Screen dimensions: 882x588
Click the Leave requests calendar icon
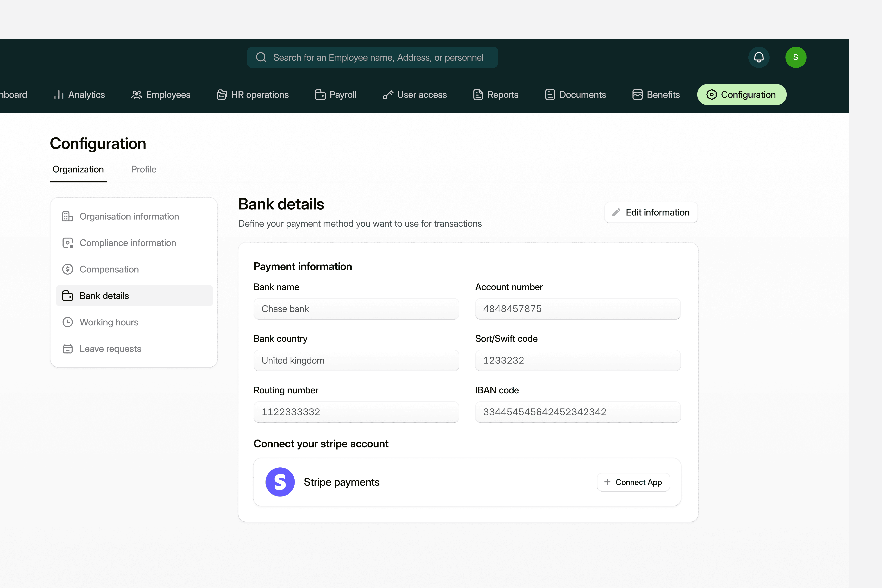[x=67, y=349]
